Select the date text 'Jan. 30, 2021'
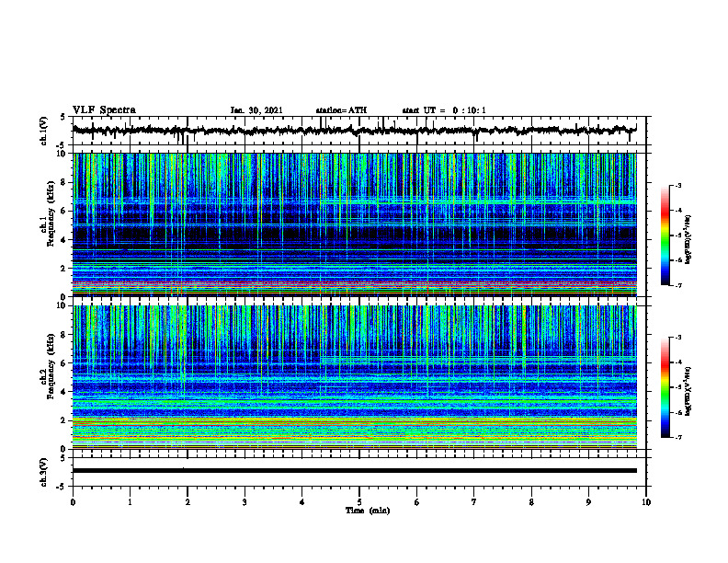This screenshot has width=728, height=563. click(256, 110)
